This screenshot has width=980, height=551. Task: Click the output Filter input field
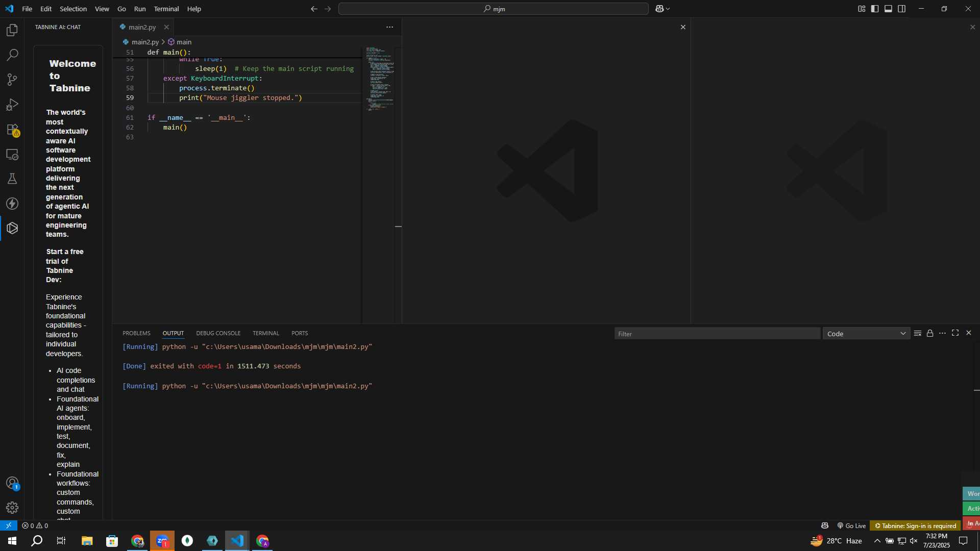pyautogui.click(x=717, y=334)
